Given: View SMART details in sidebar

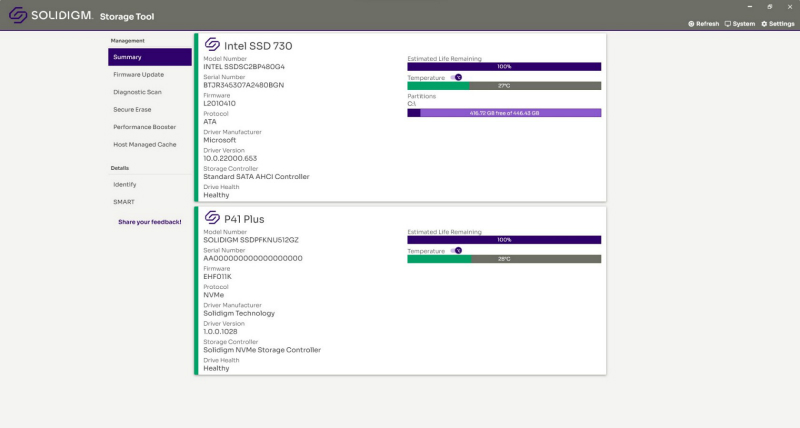Looking at the screenshot, I should click(x=124, y=202).
